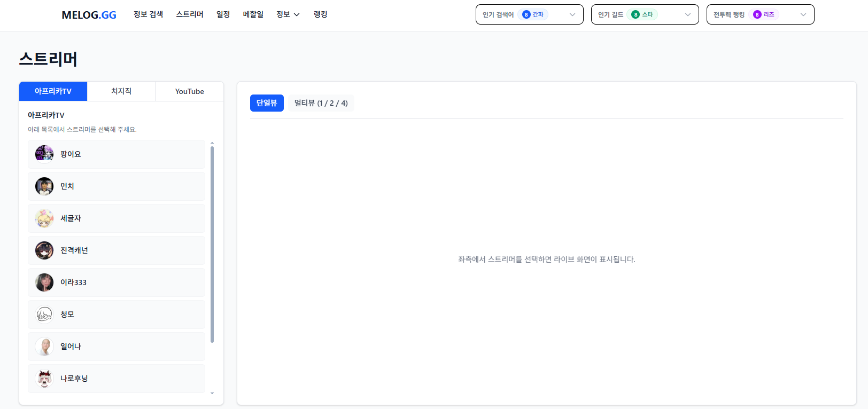Expand the 인기 길드 dropdown
The width and height of the screenshot is (868, 409).
click(x=645, y=14)
